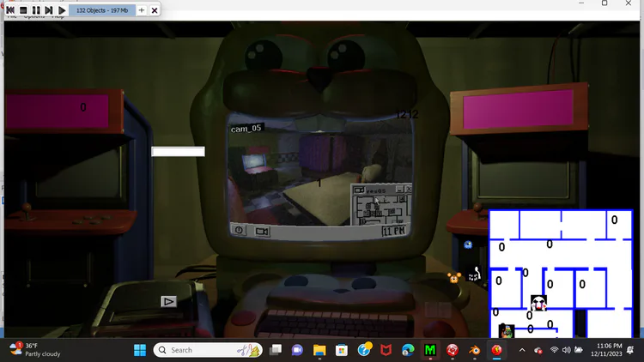Click the volume speaker tray icon
Viewport: 644px width, 362px height.
[x=567, y=350]
